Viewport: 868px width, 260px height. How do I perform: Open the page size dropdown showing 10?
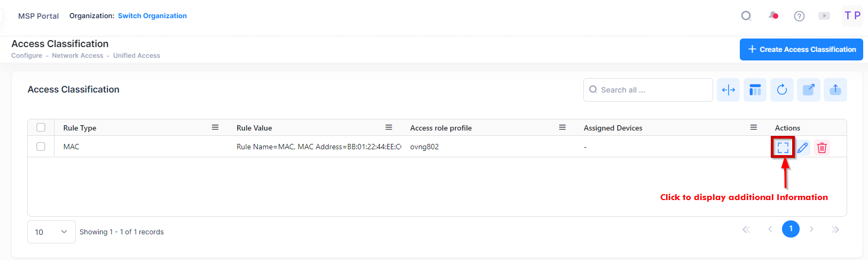pyautogui.click(x=51, y=232)
